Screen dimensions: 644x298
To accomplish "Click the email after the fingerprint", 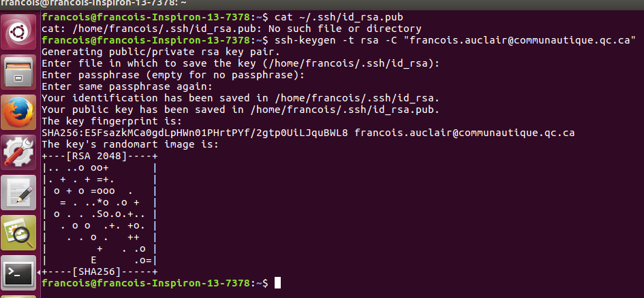I will click(464, 133).
